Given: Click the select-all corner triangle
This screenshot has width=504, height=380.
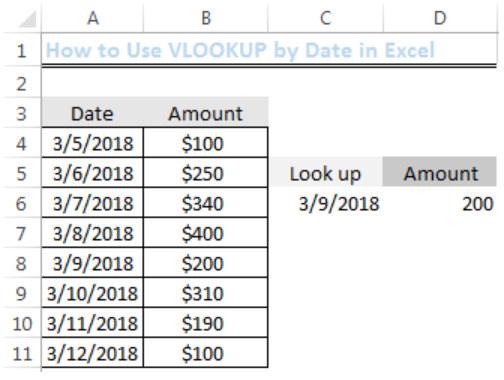Looking at the screenshot, I should 27,19.
